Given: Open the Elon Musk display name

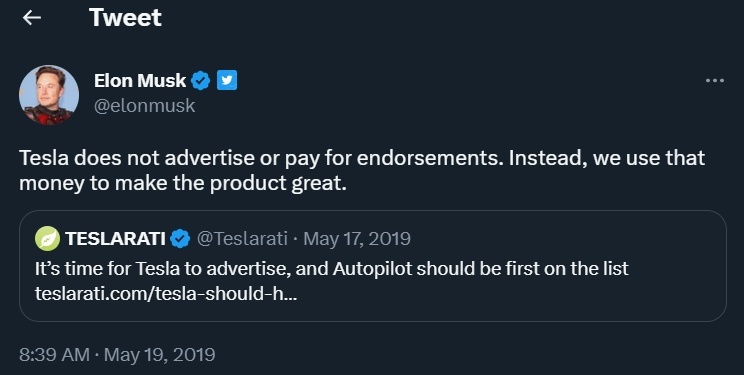Looking at the screenshot, I should point(140,81).
